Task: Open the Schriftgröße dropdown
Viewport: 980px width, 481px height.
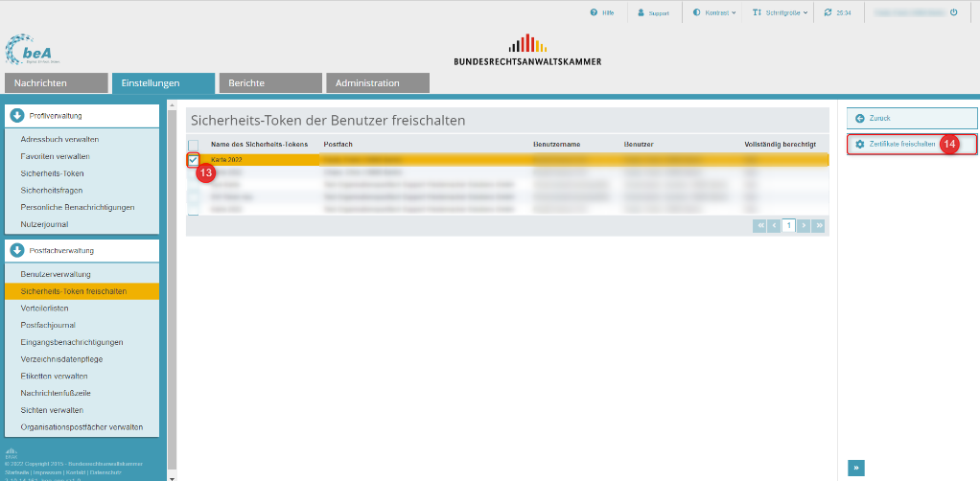Action: coord(780,12)
